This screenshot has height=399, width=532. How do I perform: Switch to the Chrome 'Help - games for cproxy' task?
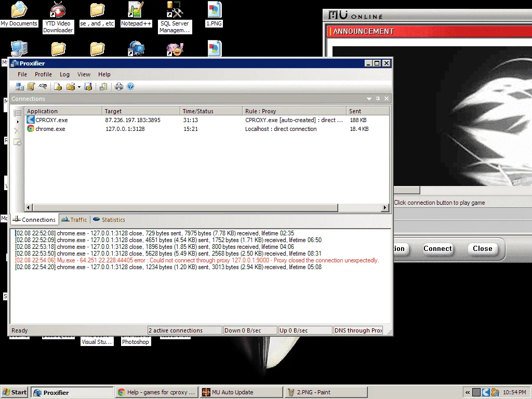pyautogui.click(x=156, y=393)
